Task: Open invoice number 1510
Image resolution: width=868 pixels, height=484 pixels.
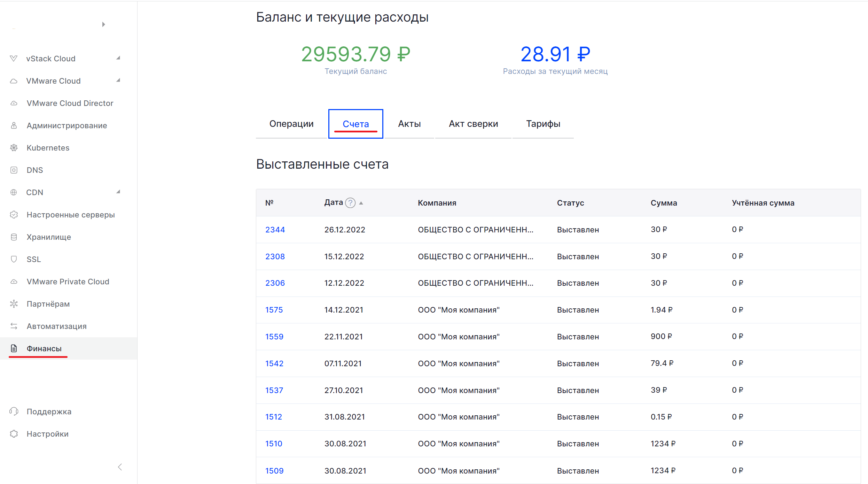Action: (x=274, y=444)
